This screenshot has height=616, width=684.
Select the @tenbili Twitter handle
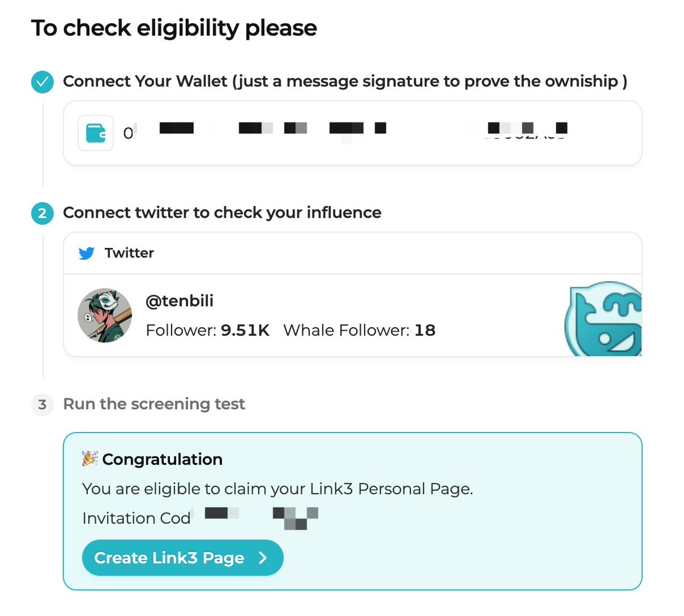coord(180,301)
